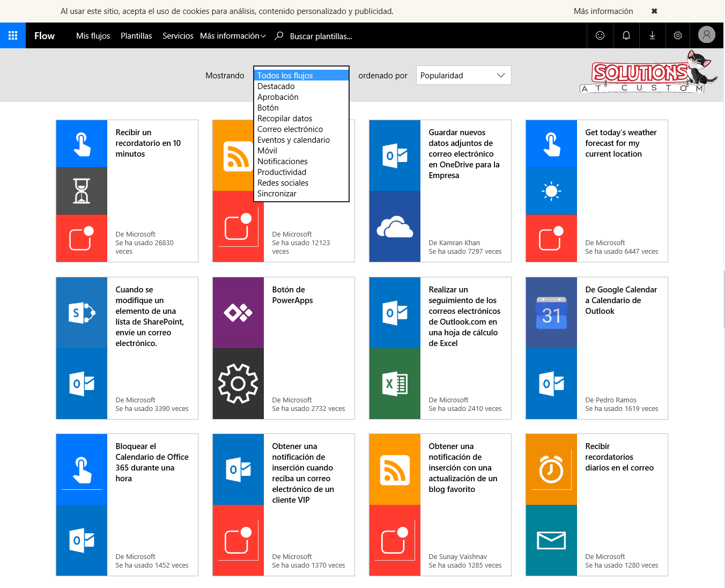Screen dimensions: 725x588
Task: Click Outlook icon in VIP client notification card
Action: click(x=238, y=469)
